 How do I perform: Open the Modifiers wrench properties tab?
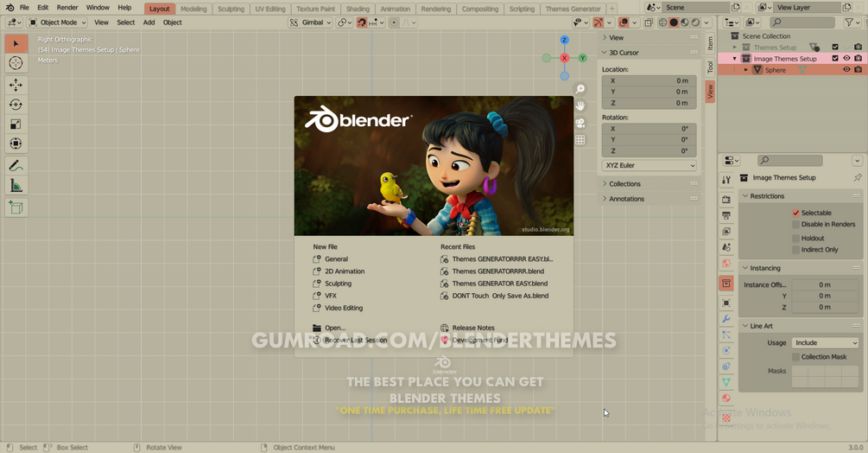726,319
